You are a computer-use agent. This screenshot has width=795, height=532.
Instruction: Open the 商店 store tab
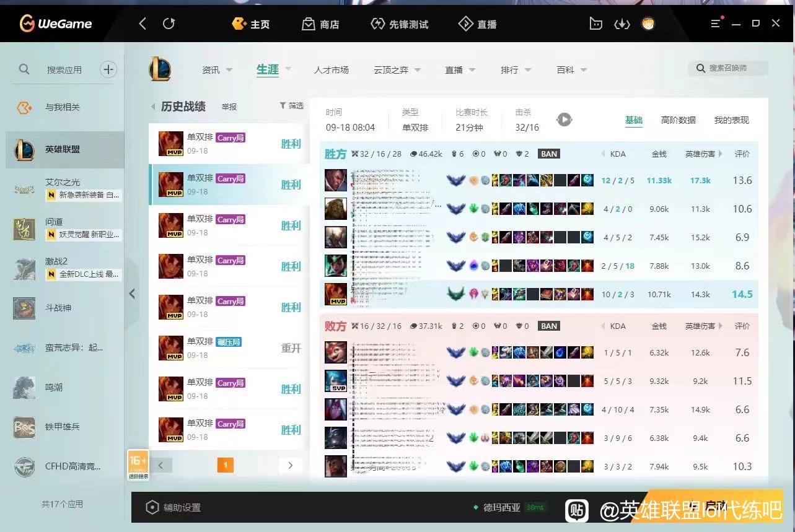320,24
